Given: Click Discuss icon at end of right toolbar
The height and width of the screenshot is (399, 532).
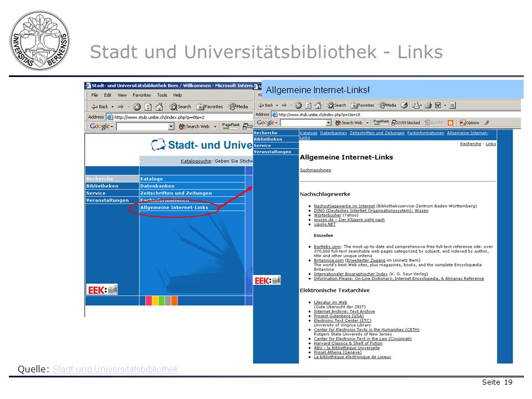Looking at the screenshot, I should point(452,105).
